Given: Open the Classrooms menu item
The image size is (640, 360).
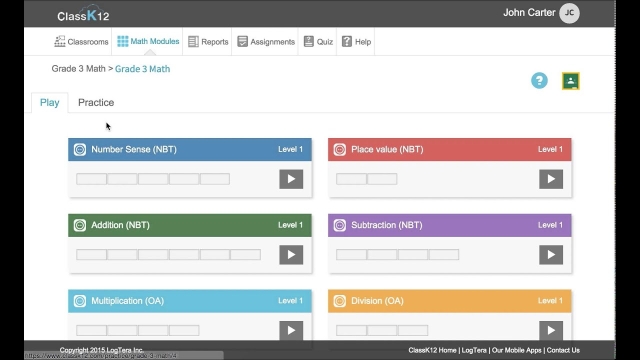Looking at the screenshot, I should coord(81,42).
